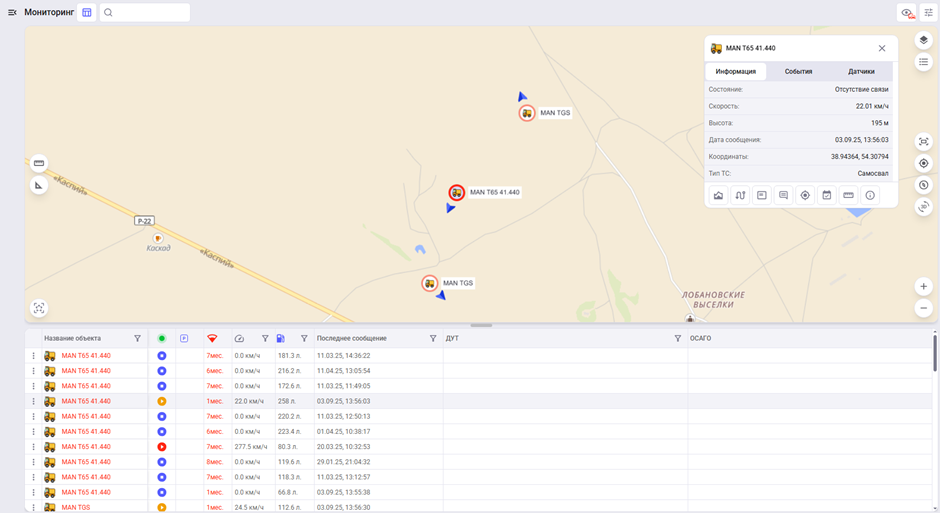Click the route/track icon in vehicle info card
The height and width of the screenshot is (513, 940).
(x=740, y=196)
